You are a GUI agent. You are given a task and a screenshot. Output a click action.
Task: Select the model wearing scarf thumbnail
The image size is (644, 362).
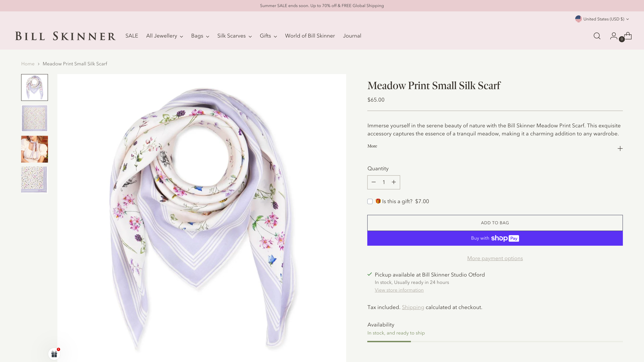[34, 149]
